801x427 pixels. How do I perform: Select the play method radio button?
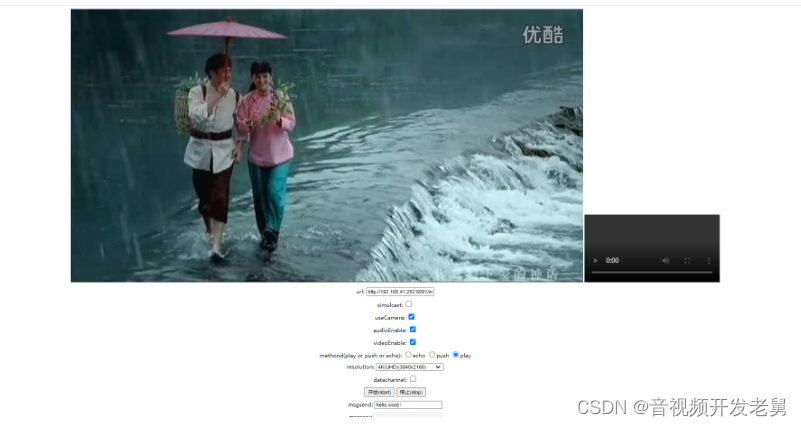[x=456, y=354]
